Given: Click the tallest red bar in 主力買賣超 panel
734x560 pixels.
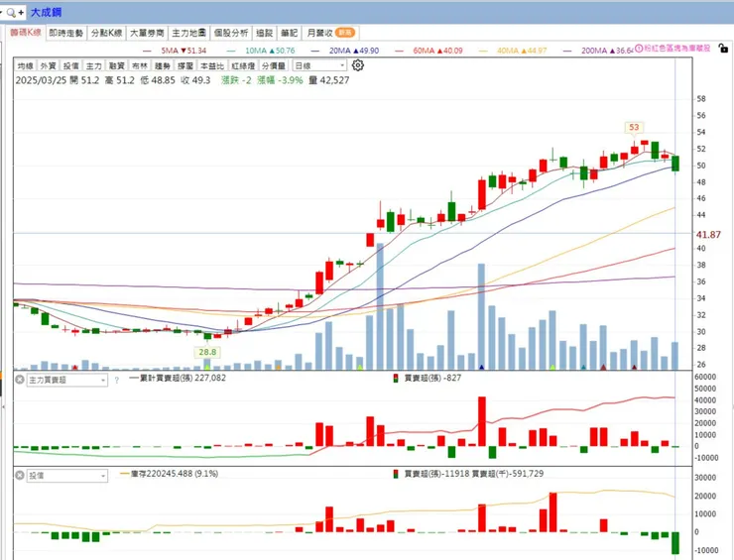Looking at the screenshot, I should click(482, 421).
